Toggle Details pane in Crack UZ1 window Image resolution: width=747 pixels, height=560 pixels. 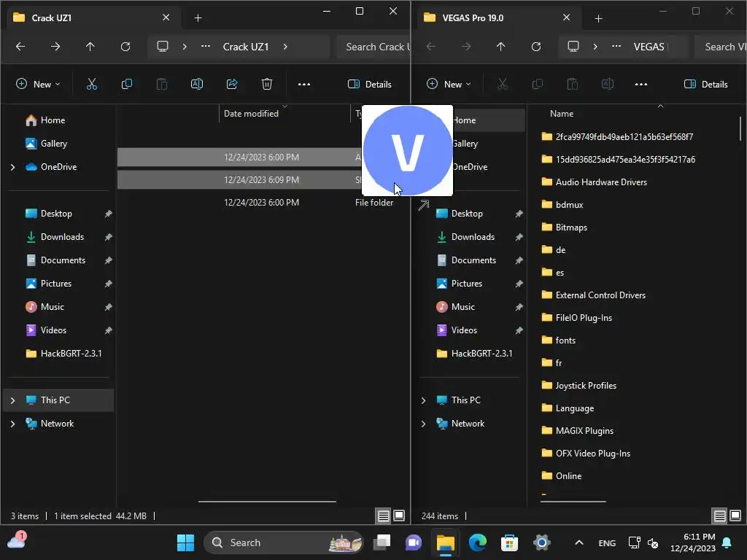click(x=370, y=85)
